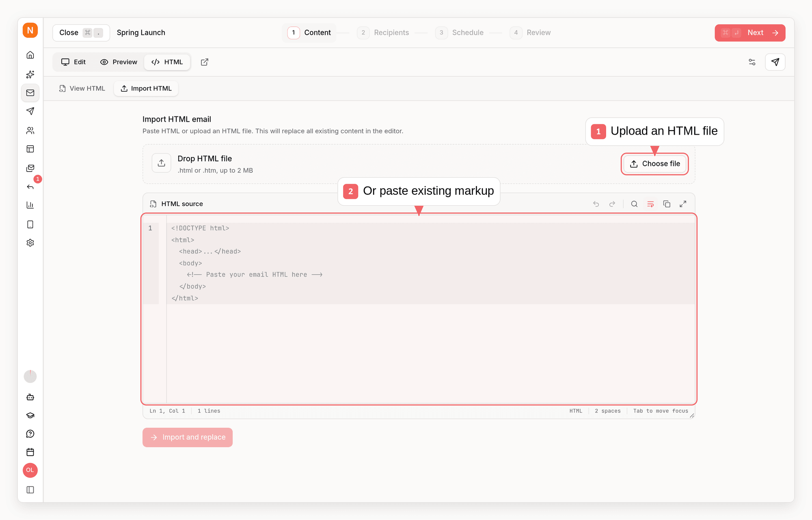Click the editor resize handle corner
Viewport: 812px width, 520px height.
point(692,415)
